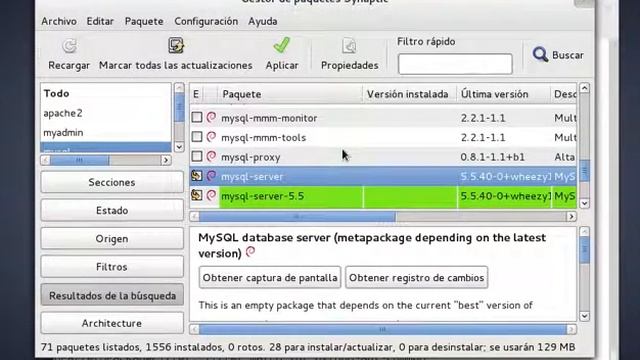Click the Secciones button
The width and height of the screenshot is (640, 360).
click(x=112, y=182)
